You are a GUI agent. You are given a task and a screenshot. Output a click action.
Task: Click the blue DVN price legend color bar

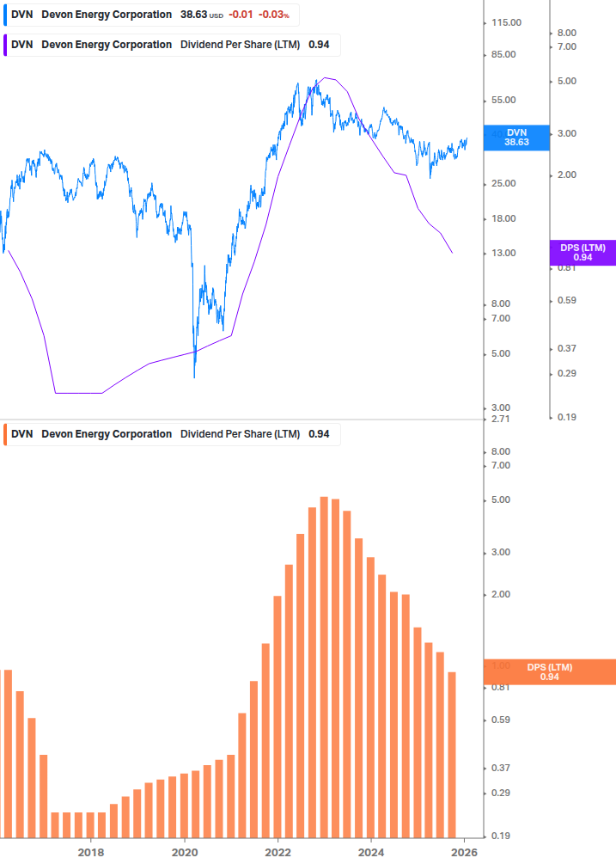click(4, 15)
